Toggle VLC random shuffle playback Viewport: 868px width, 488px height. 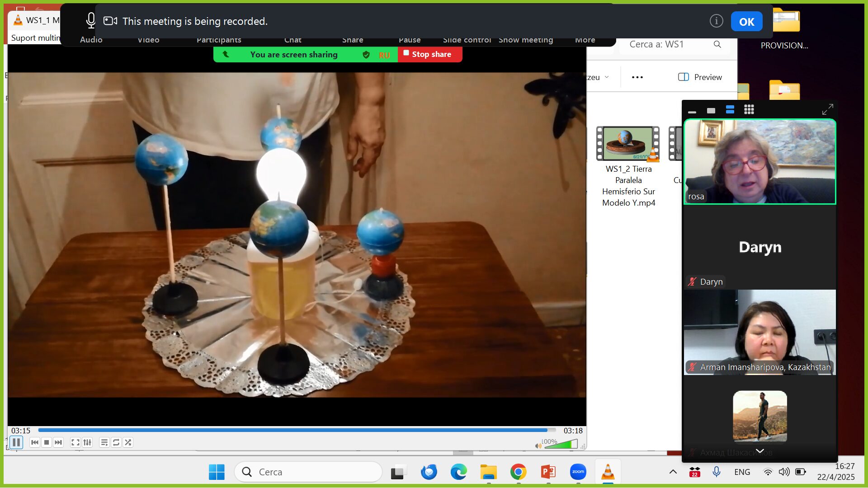click(x=128, y=442)
